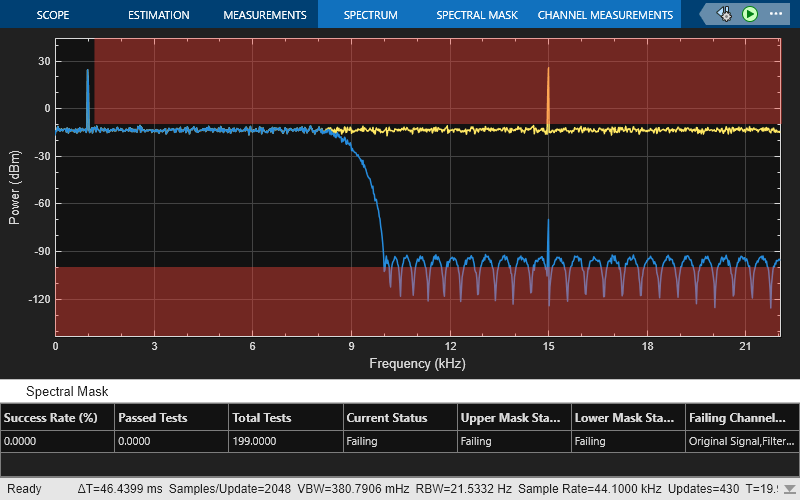This screenshot has width=800, height=500.
Task: Go to the CHANNEL MEASUREMENTS tab
Action: pos(605,15)
